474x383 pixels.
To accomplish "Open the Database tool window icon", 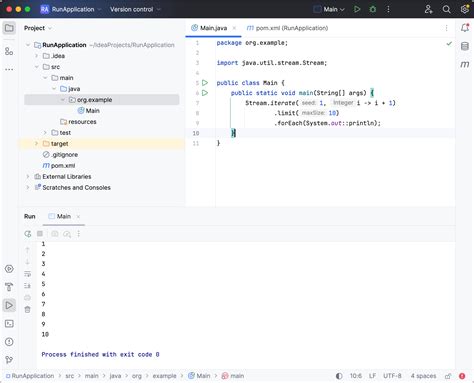I will point(465,46).
